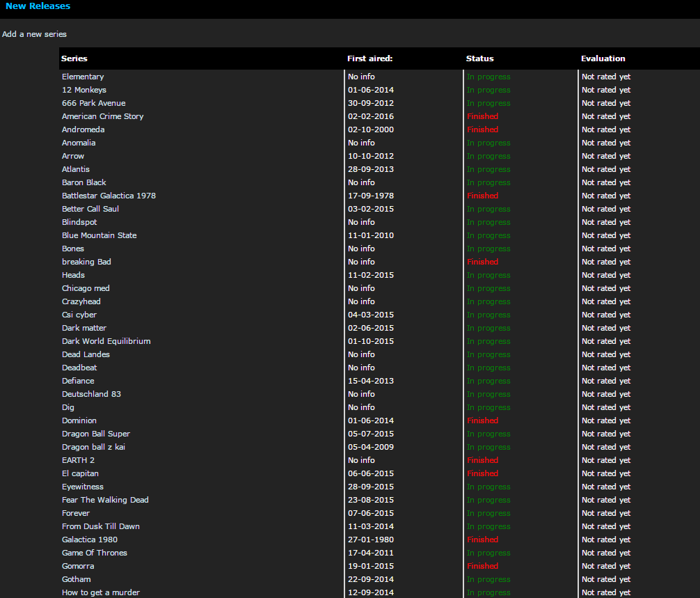700x598 pixels.
Task: Select the Blindspot series
Action: [79, 222]
